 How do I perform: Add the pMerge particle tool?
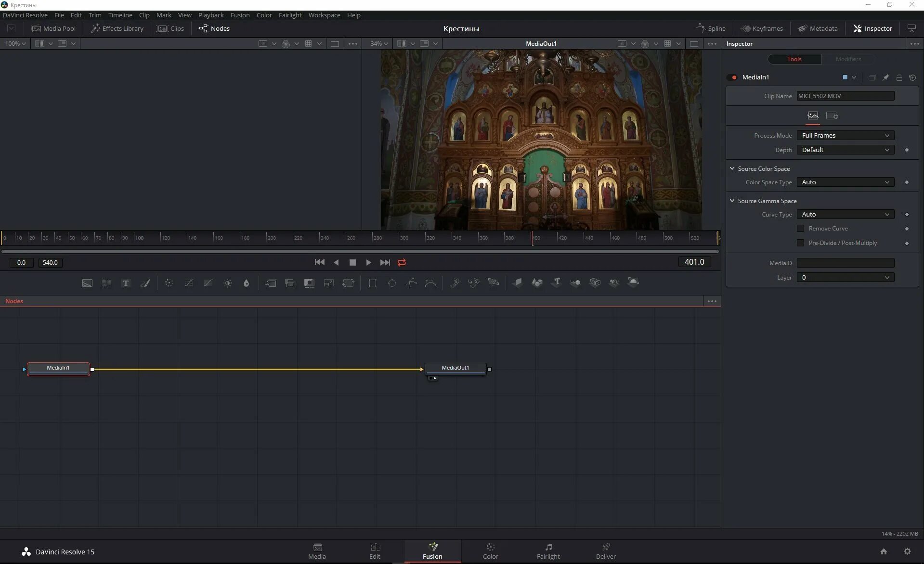474,283
